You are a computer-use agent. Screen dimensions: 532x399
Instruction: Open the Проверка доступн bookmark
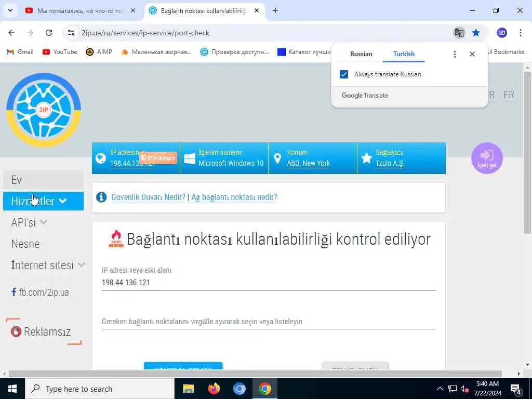(234, 52)
